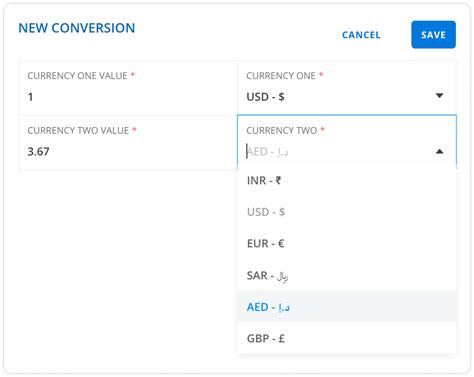Click the 'USD - $' selected value in Currency One

tap(265, 97)
